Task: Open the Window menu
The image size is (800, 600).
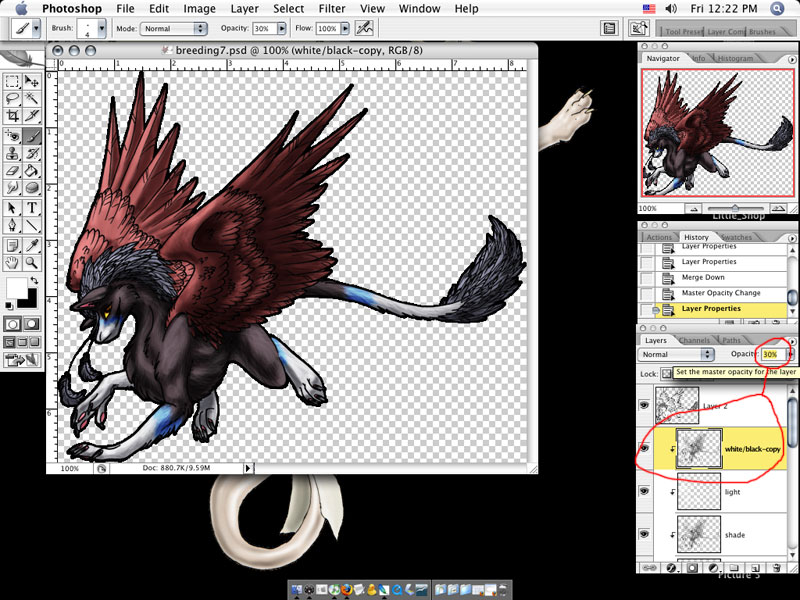Action: (419, 9)
